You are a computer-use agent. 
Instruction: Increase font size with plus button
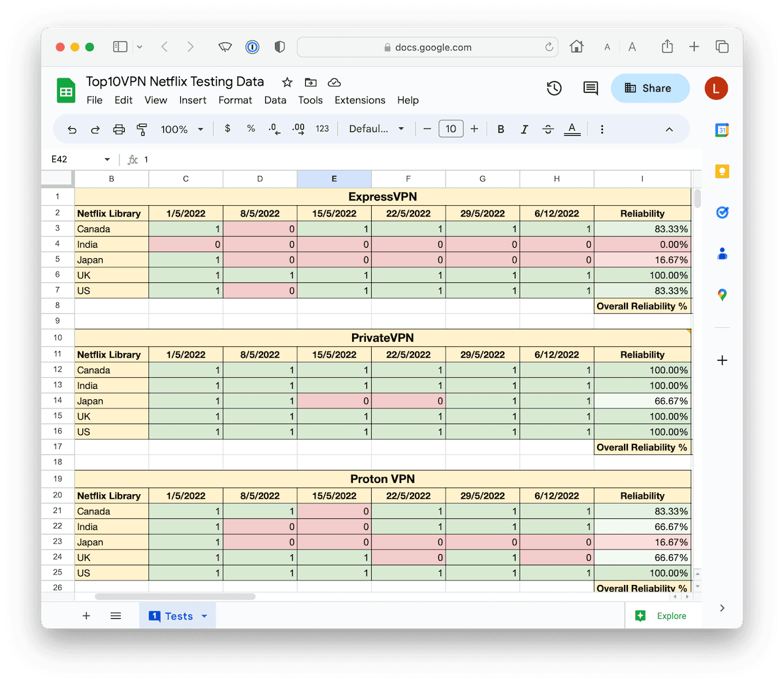coord(474,129)
